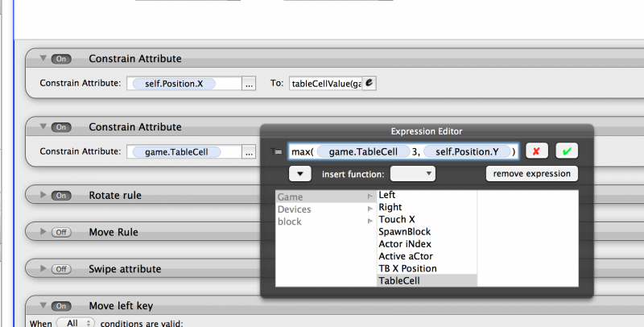Click ellipsis button next to game.TableCell attribute
Viewport: 644px width, 327px height.
point(249,151)
